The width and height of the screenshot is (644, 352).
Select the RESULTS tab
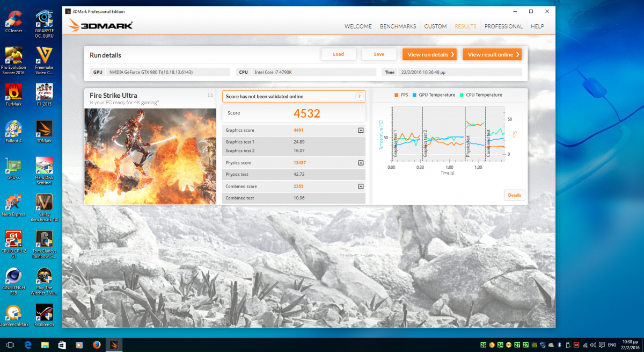point(465,26)
